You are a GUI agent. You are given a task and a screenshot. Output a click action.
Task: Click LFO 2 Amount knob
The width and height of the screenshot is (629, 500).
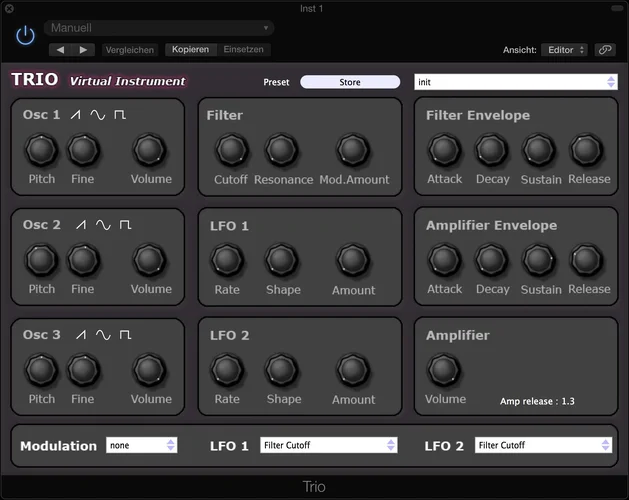(x=353, y=370)
